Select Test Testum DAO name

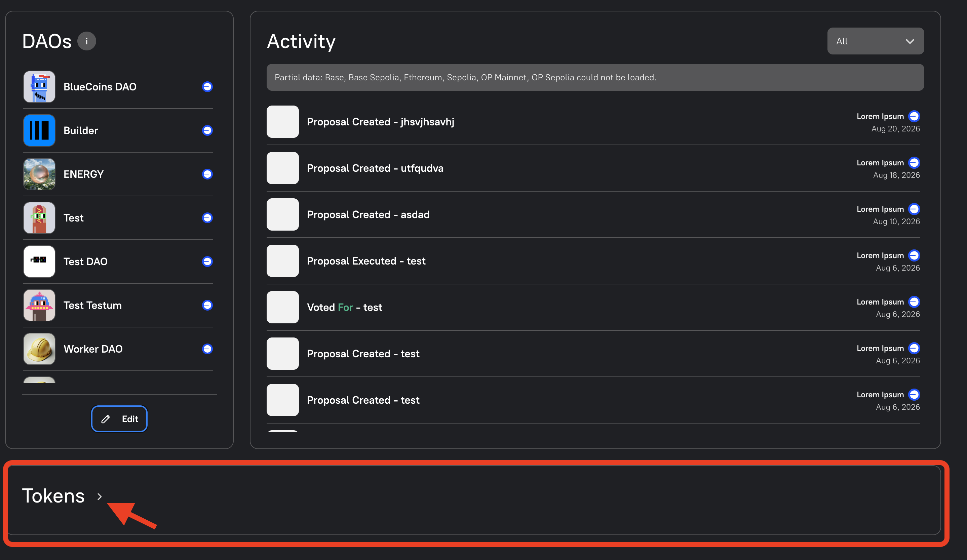(92, 306)
